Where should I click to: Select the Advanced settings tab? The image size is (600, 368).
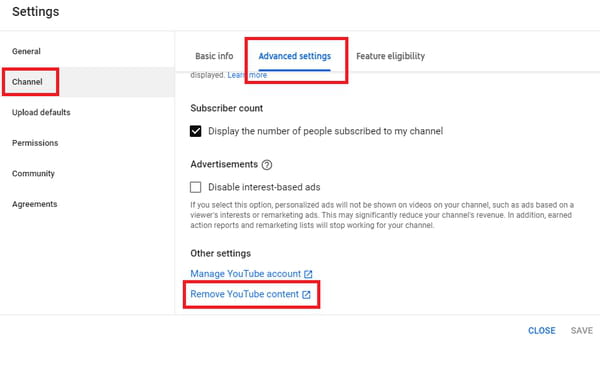coord(295,56)
